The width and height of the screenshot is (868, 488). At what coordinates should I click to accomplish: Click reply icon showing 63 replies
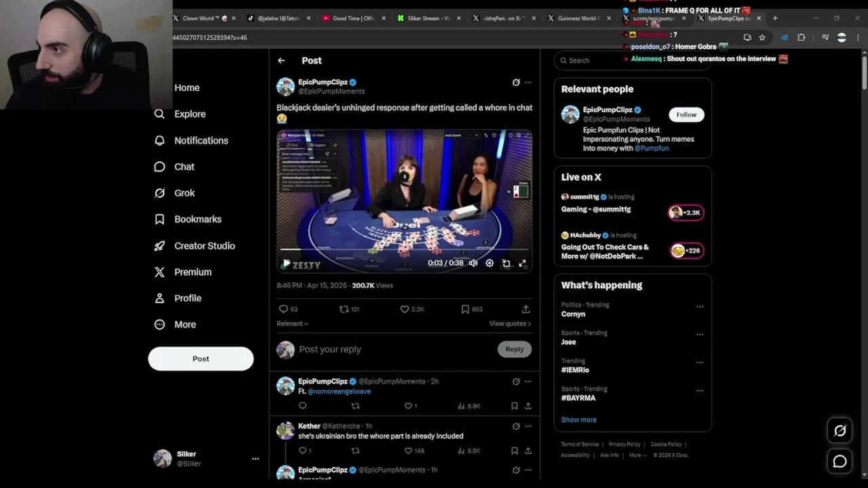[288, 309]
